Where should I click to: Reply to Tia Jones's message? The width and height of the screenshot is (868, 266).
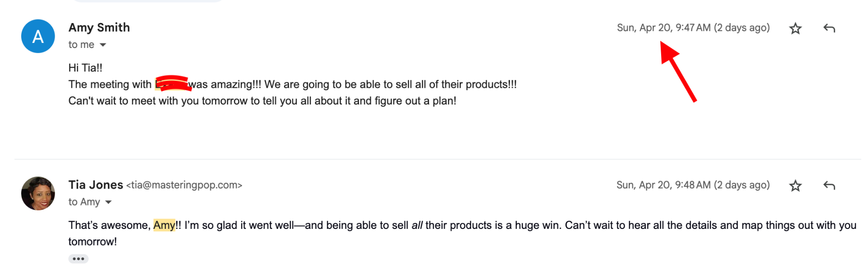[x=829, y=185]
